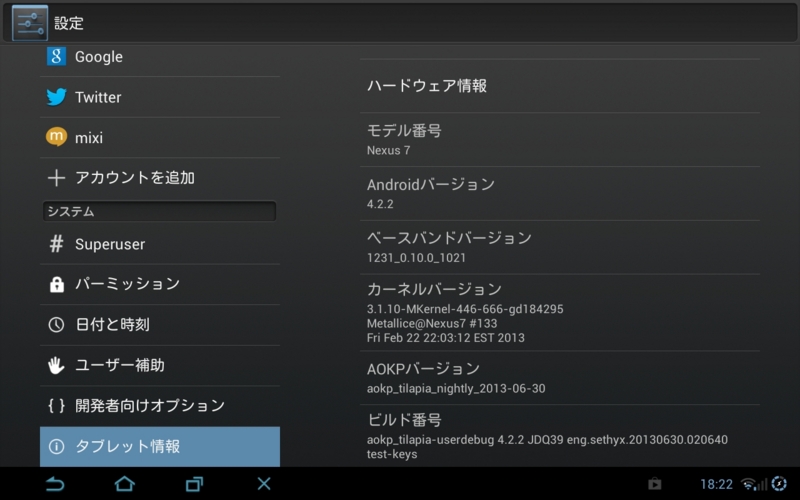Tap the plus icon for アカウントを追加
Viewport: 800px width, 500px height.
click(x=56, y=178)
